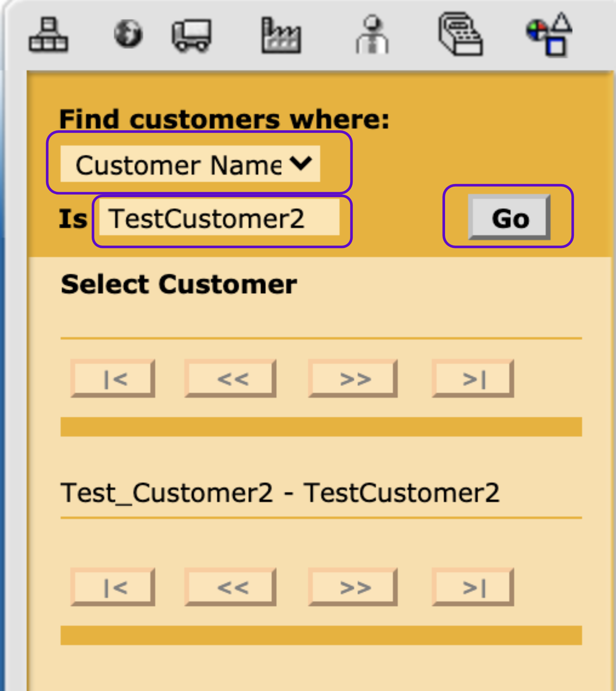Image resolution: width=616 pixels, height=691 pixels.
Task: Click the bottom >| last page button
Action: pyautogui.click(x=473, y=587)
